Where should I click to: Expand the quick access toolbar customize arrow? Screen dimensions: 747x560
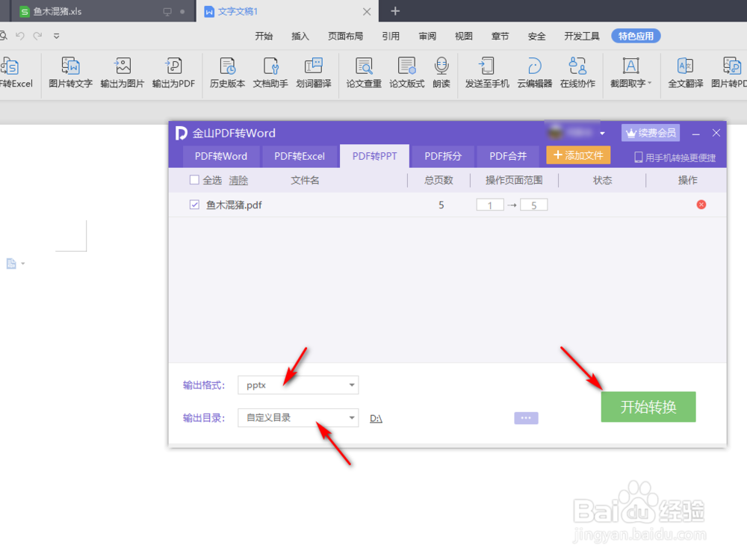(56, 36)
